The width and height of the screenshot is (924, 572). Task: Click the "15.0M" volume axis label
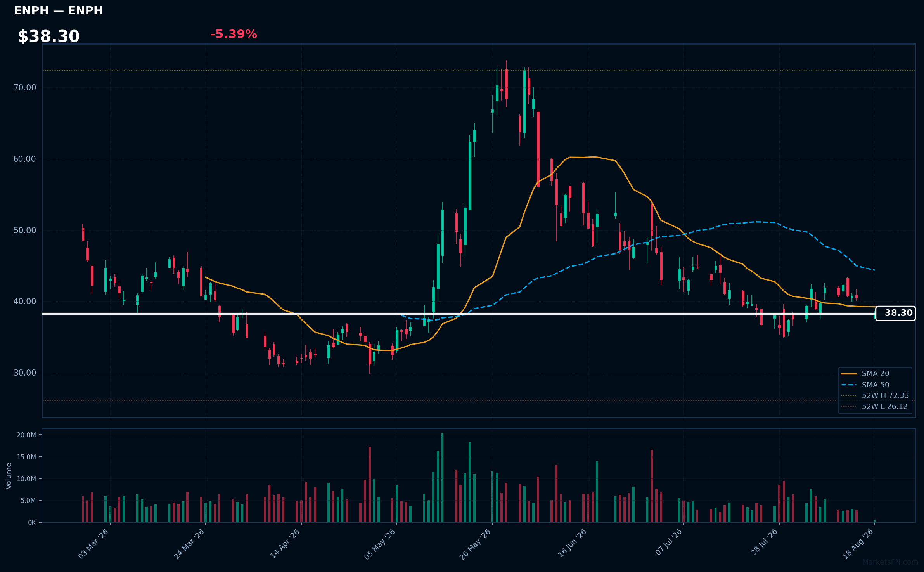(x=26, y=457)
